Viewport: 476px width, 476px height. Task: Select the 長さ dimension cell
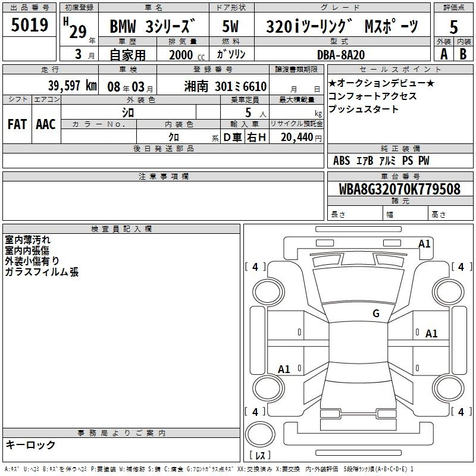click(x=355, y=213)
